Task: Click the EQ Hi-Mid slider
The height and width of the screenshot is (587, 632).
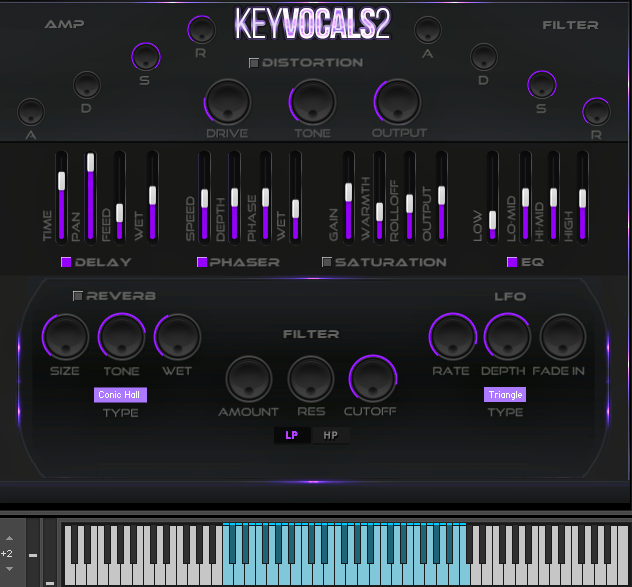Action: pyautogui.click(x=553, y=198)
